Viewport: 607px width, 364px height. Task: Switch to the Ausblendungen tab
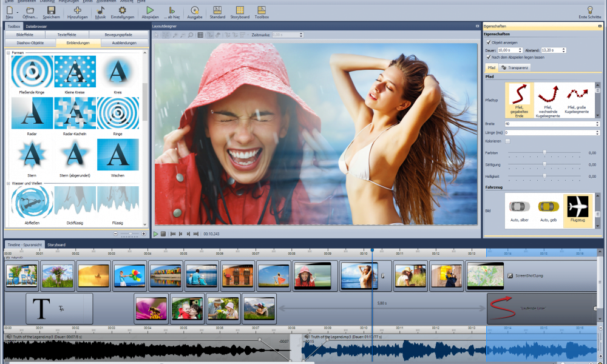point(124,43)
